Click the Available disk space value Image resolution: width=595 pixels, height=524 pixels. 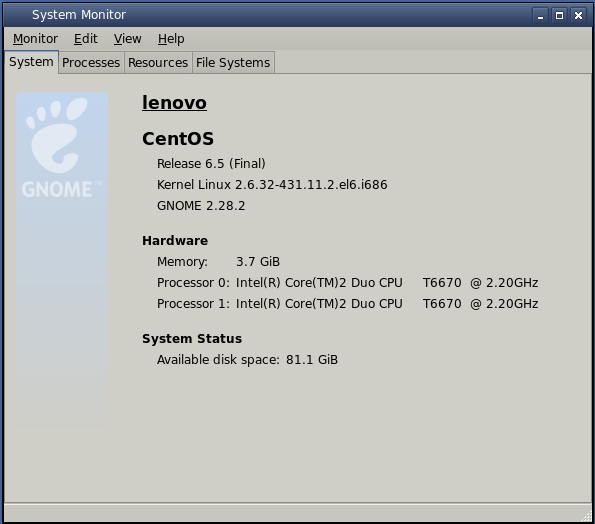point(312,360)
